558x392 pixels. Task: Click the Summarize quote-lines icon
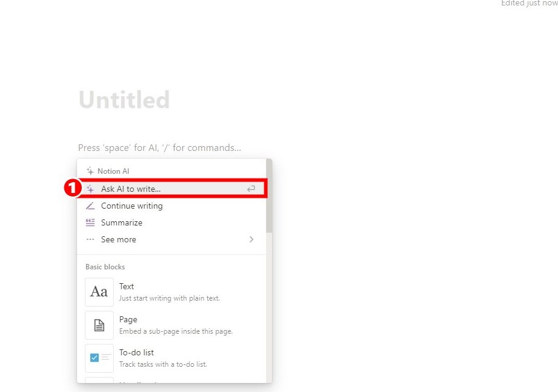tap(90, 222)
